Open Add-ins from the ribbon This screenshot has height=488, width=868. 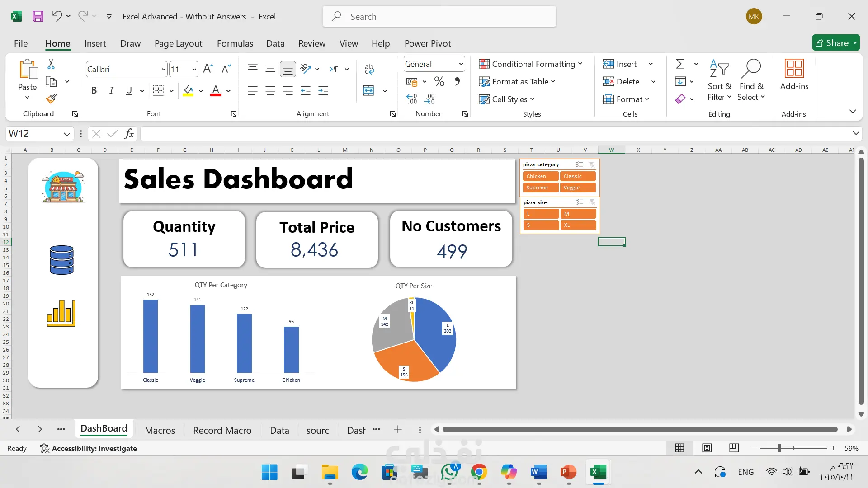(x=794, y=75)
